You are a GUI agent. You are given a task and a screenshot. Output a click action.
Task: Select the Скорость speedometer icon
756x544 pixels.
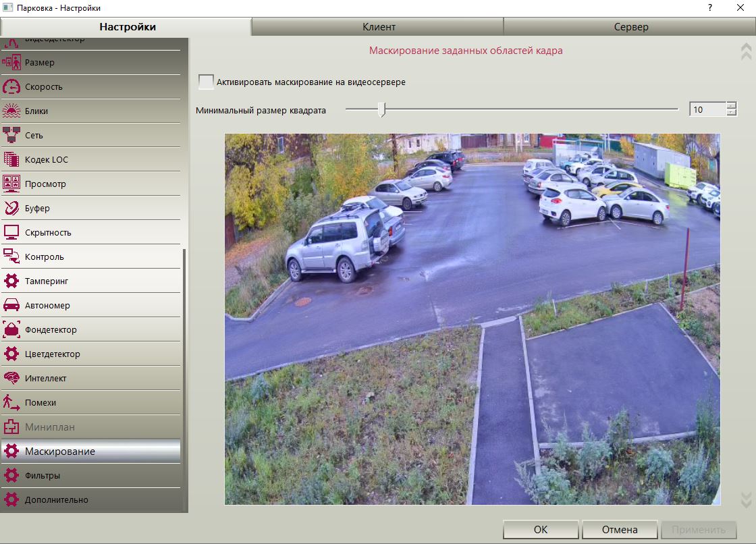coord(11,86)
